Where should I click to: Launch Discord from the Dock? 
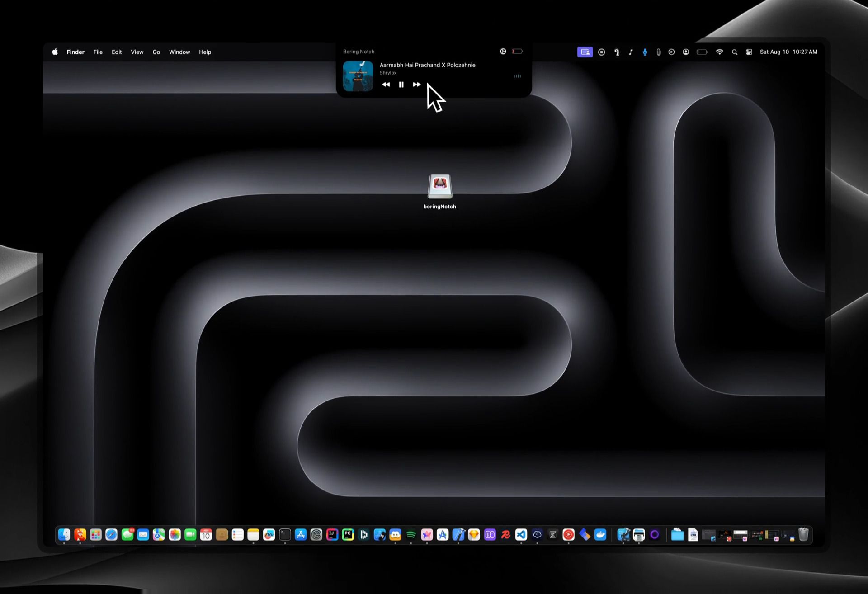[395, 535]
